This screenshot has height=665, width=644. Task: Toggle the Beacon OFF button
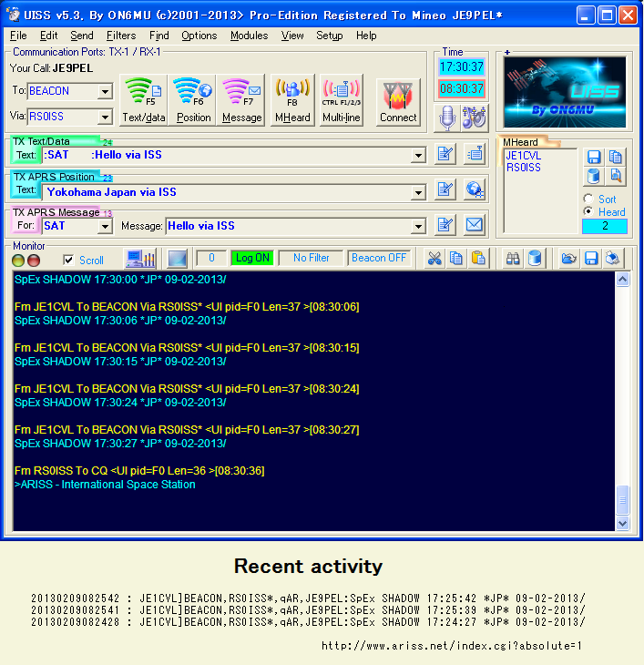(379, 258)
